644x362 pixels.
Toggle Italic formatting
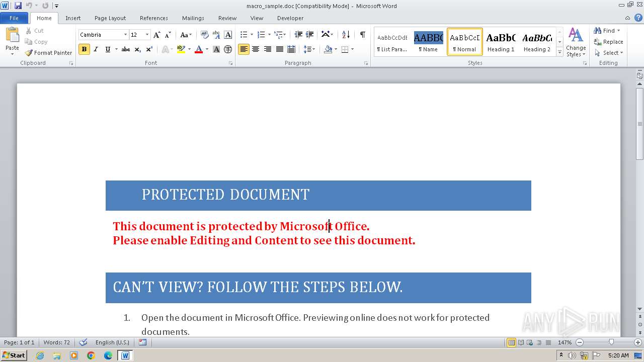coord(96,49)
